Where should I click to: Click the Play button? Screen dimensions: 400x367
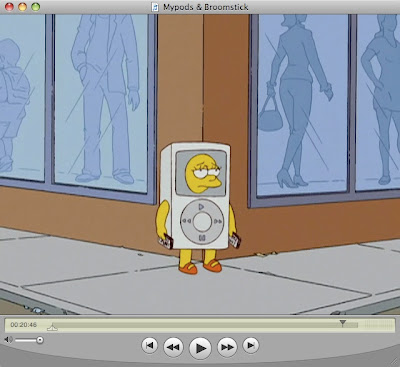[200, 348]
